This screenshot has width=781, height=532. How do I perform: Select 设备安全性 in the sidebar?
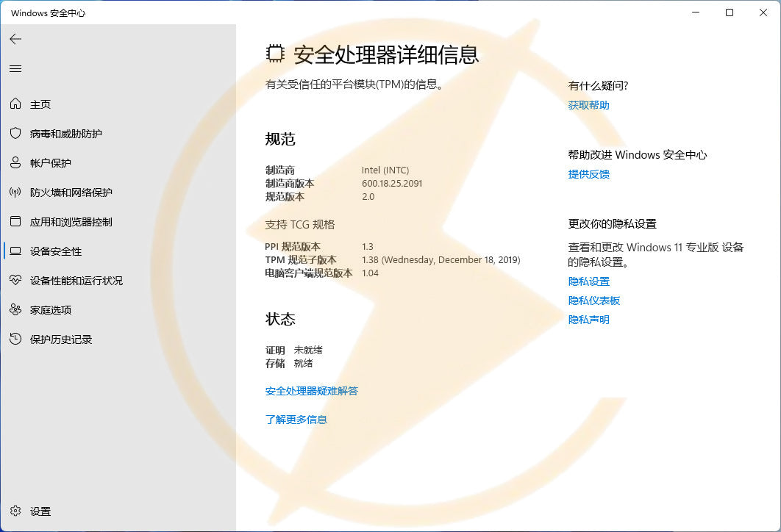[x=56, y=251]
